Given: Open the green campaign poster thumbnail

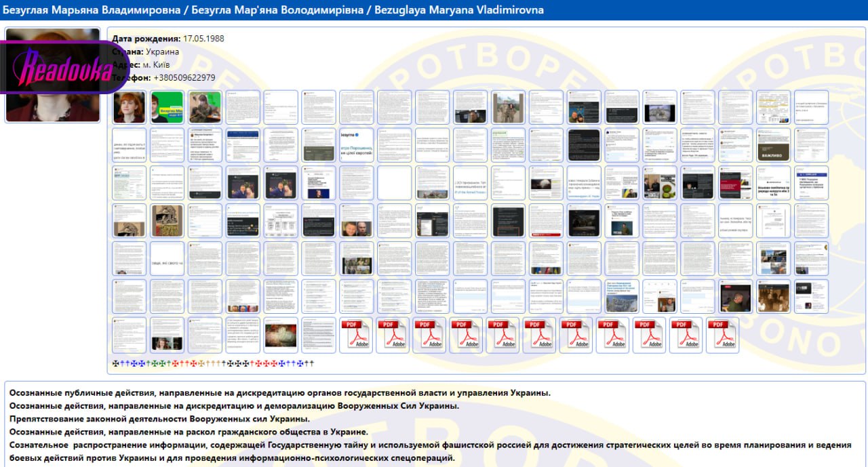Looking at the screenshot, I should pyautogui.click(x=167, y=107).
